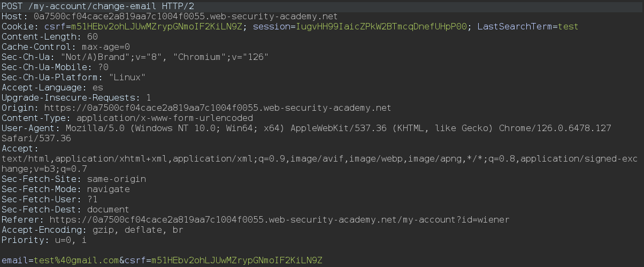Click the Sec-Fetch-Mode navigate value
Viewport: 644px width, 267px height.
(x=109, y=189)
